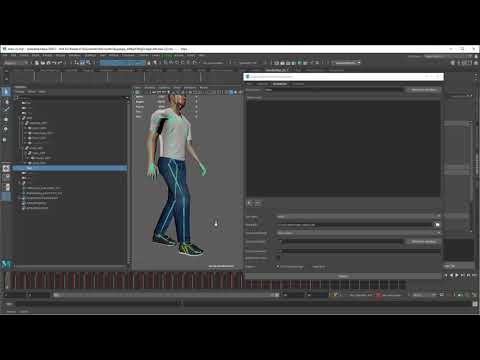480x360 pixels.
Task: Undo the last action in status line
Action: pyautogui.click(x=54, y=63)
